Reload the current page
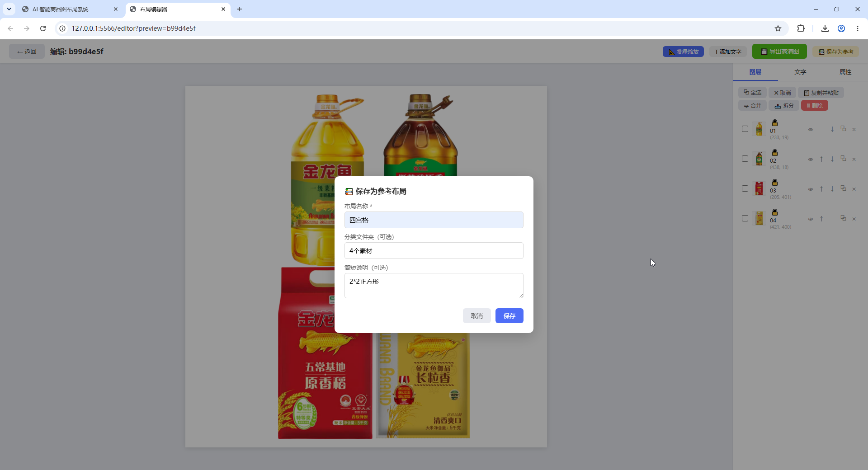 [43, 28]
